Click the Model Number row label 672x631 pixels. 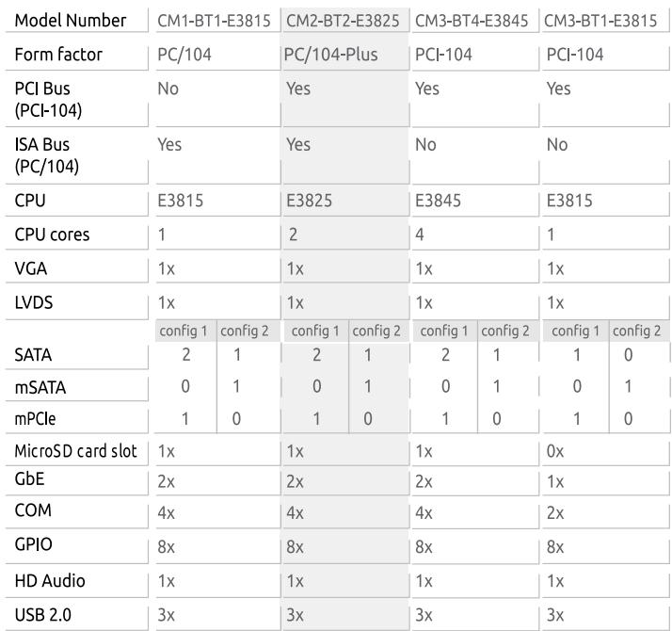click(71, 21)
